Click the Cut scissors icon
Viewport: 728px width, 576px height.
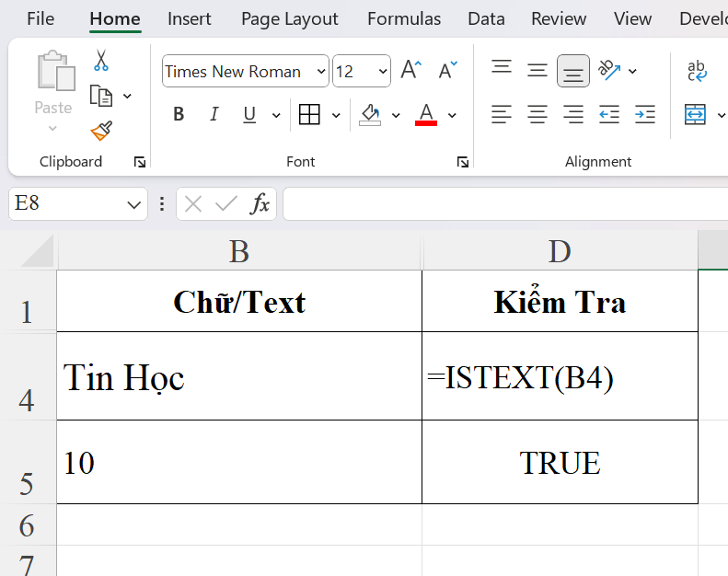pos(100,61)
